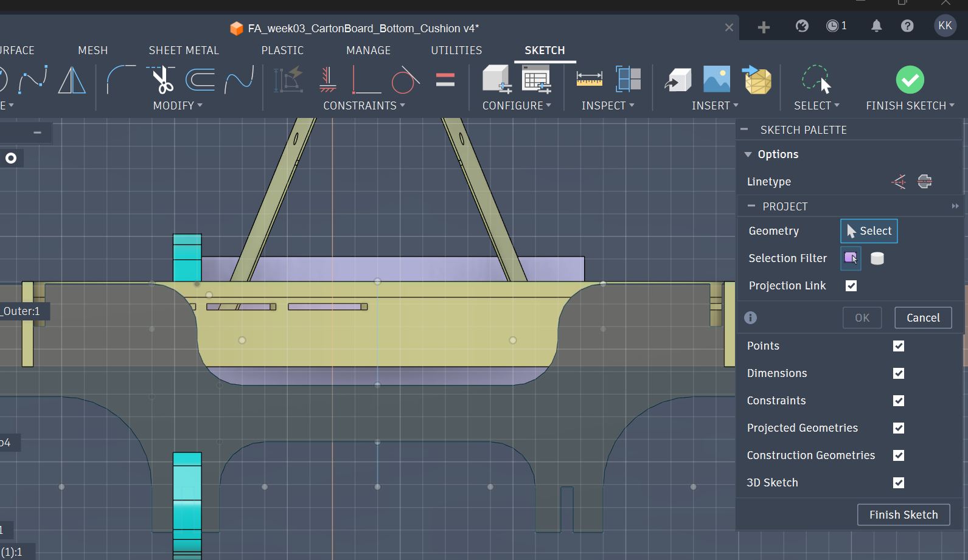The width and height of the screenshot is (968, 560).
Task: Click the Equal constraint icon
Action: 445,80
